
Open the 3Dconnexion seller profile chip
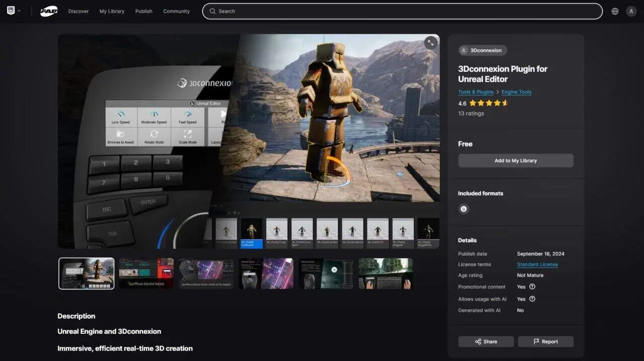(x=482, y=50)
